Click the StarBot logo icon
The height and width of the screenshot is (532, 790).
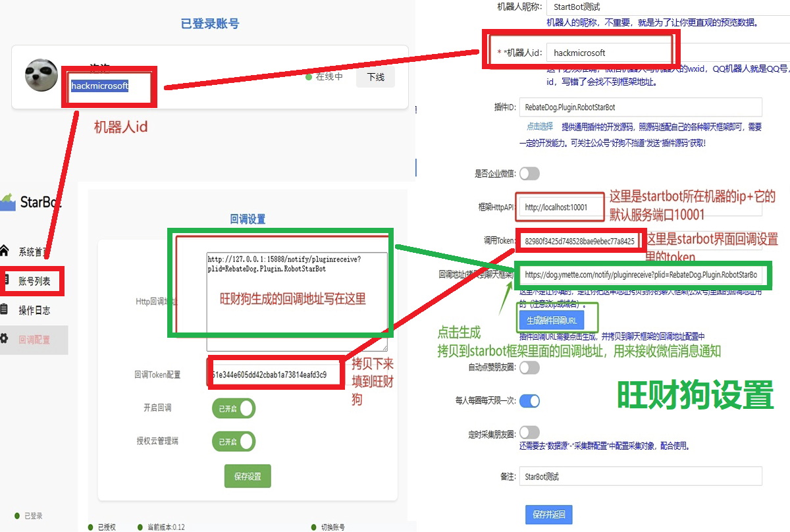pos(8,201)
